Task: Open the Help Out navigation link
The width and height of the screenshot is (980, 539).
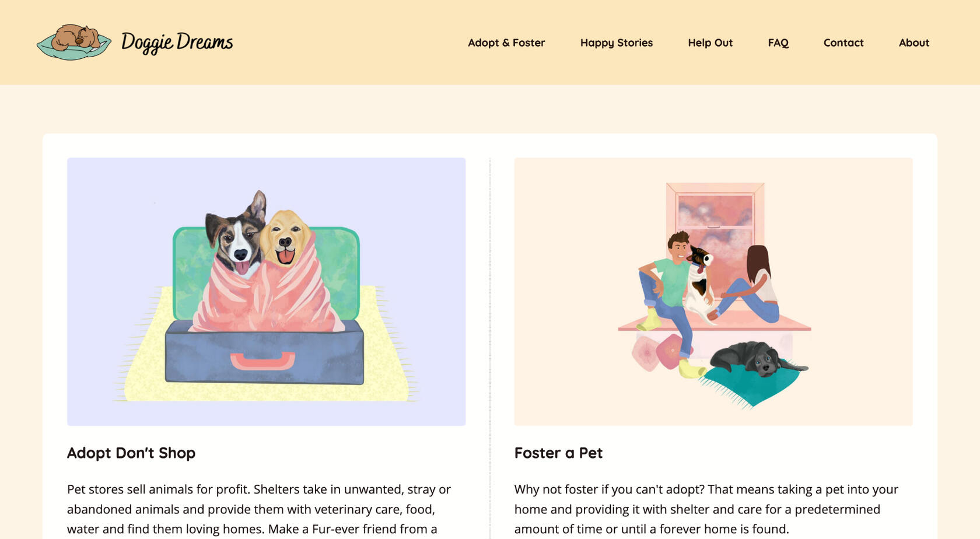Action: click(710, 43)
